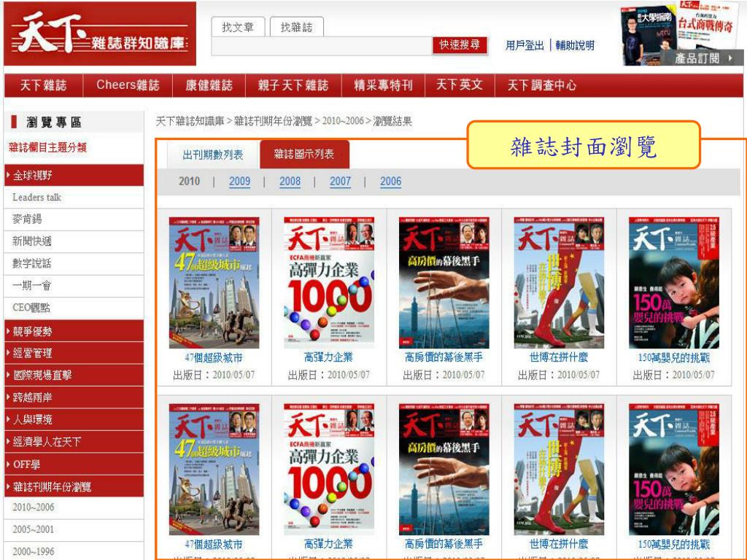Open the 天下調查中心 menu item

pyautogui.click(x=542, y=85)
